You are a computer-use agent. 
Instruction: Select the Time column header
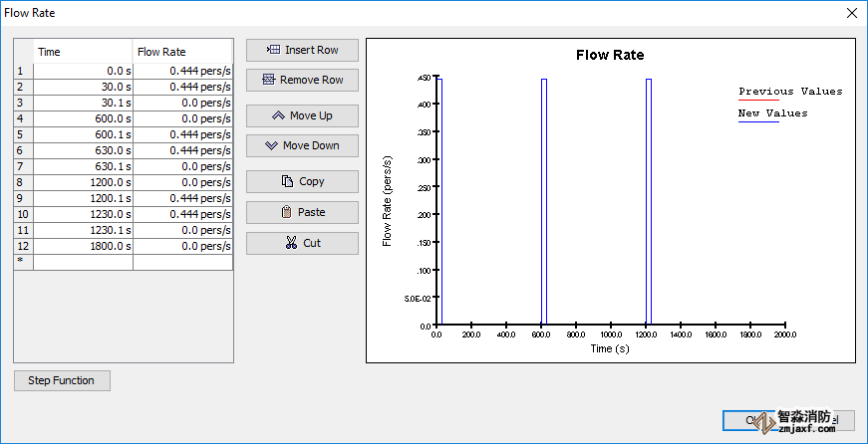[83, 52]
